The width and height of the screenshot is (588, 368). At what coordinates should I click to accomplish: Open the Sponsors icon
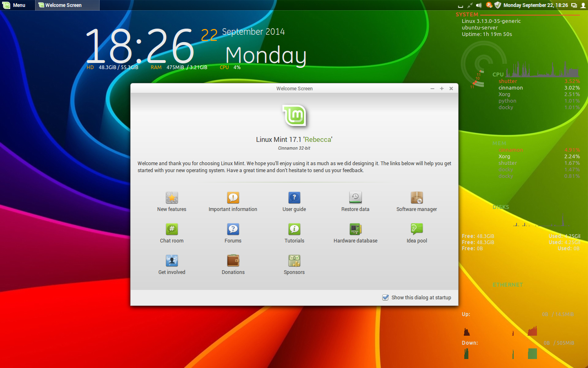[294, 261]
